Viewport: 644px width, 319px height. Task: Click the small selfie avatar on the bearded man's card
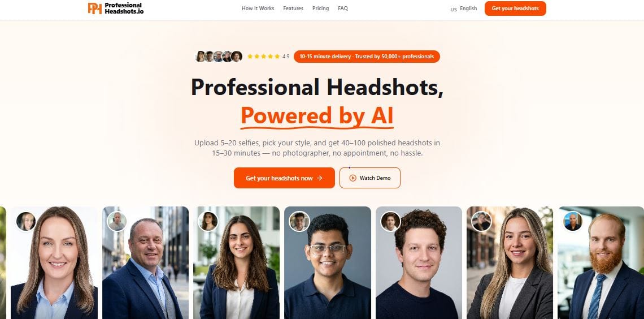572,221
